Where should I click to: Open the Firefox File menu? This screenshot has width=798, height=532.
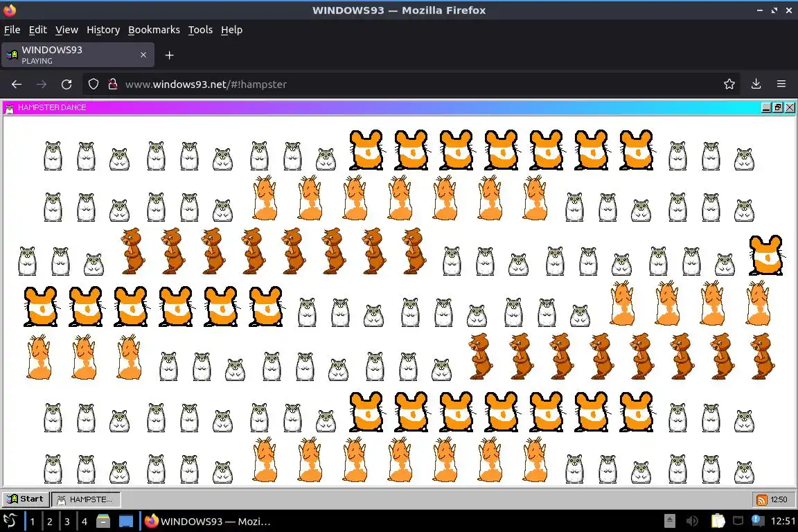point(12,30)
